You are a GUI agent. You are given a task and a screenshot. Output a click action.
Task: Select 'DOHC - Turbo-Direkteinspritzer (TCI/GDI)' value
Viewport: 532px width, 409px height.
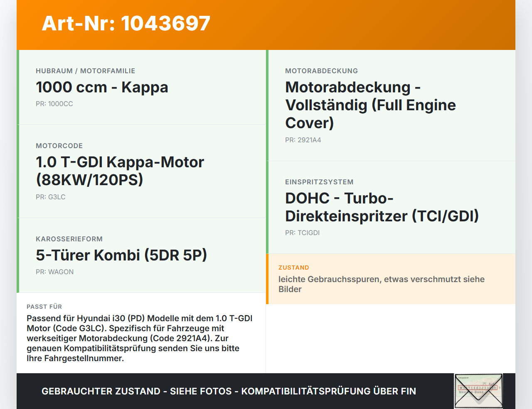click(x=382, y=207)
